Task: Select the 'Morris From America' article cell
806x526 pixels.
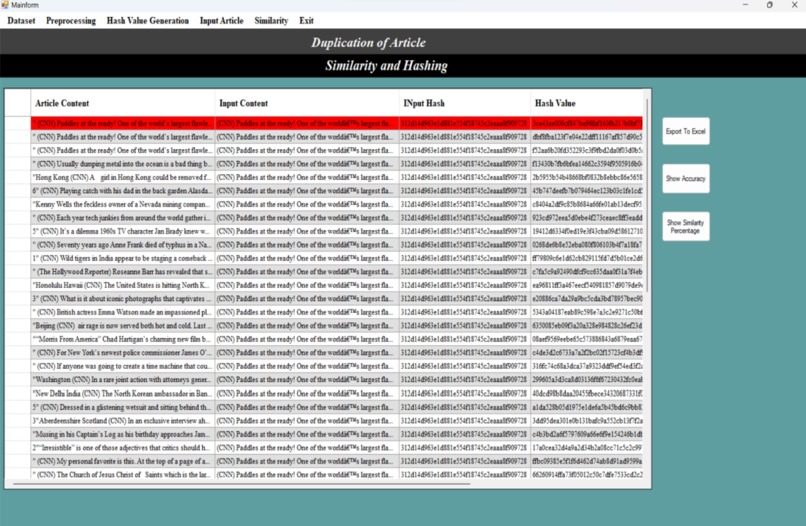Action: coord(122,339)
